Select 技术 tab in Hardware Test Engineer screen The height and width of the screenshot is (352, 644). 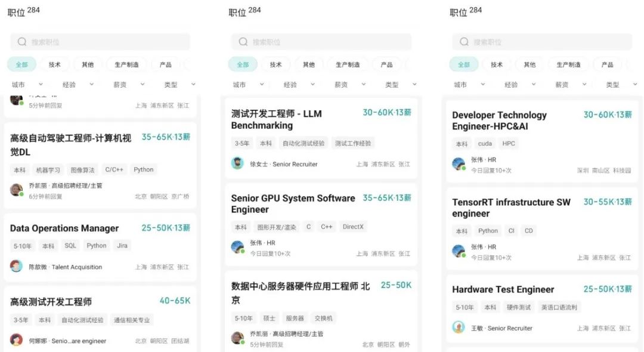(497, 64)
